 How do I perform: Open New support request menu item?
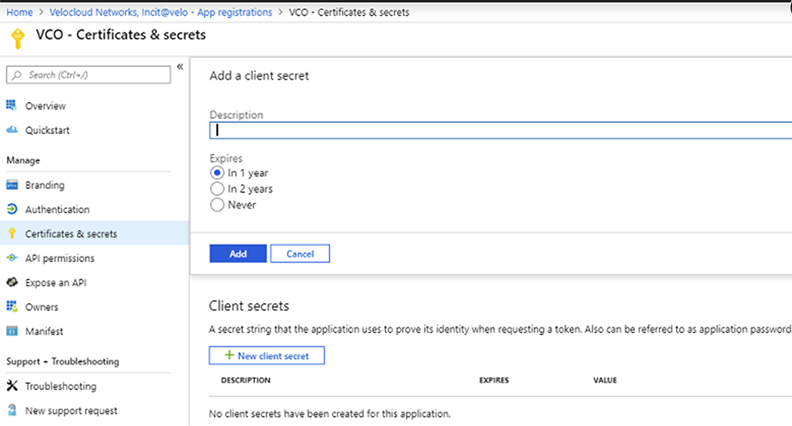pos(70,410)
